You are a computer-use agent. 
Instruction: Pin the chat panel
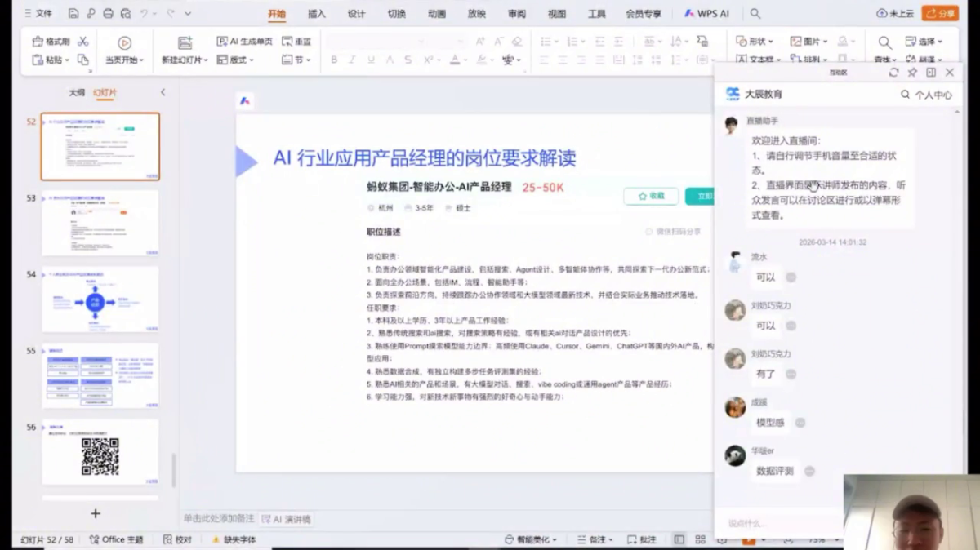coord(912,73)
